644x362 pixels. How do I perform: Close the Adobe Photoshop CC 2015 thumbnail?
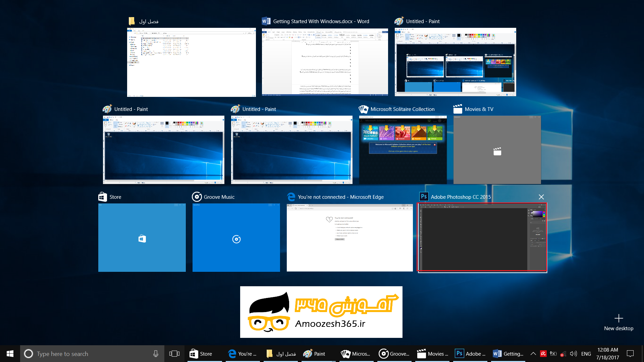[541, 197]
